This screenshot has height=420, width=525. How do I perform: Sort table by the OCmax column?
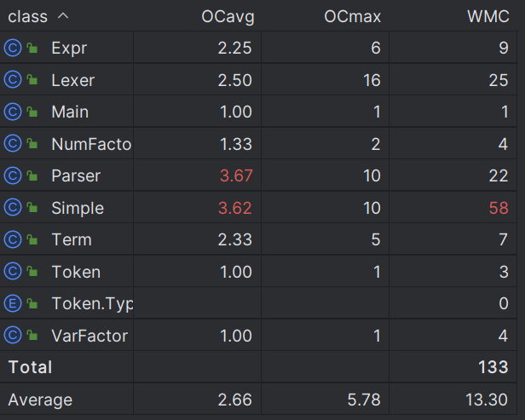[352, 16]
